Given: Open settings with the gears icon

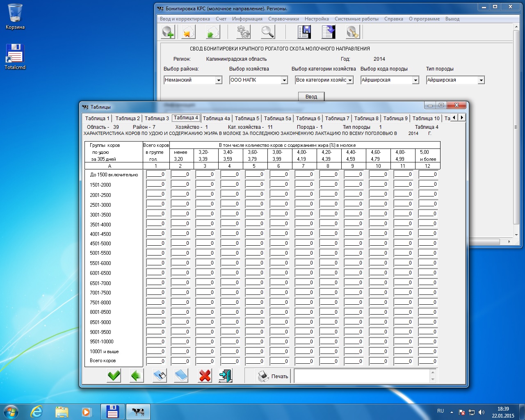Looking at the screenshot, I should (x=243, y=32).
